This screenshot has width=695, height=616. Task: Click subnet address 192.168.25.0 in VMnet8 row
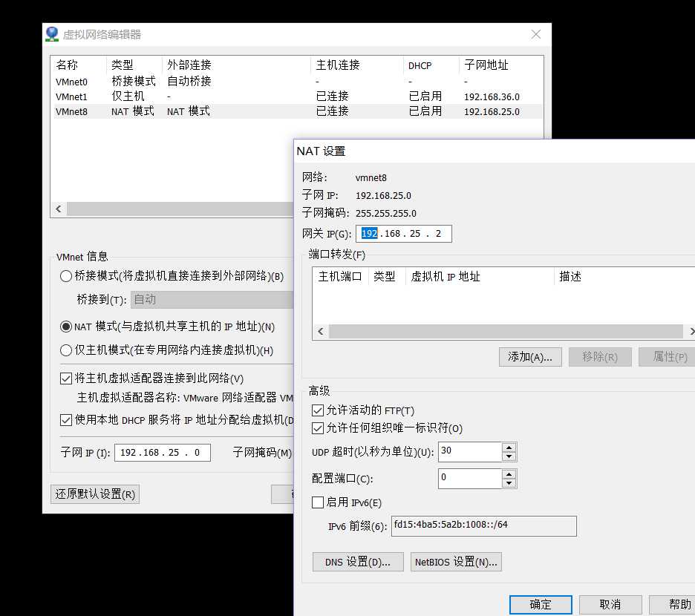[x=492, y=111]
